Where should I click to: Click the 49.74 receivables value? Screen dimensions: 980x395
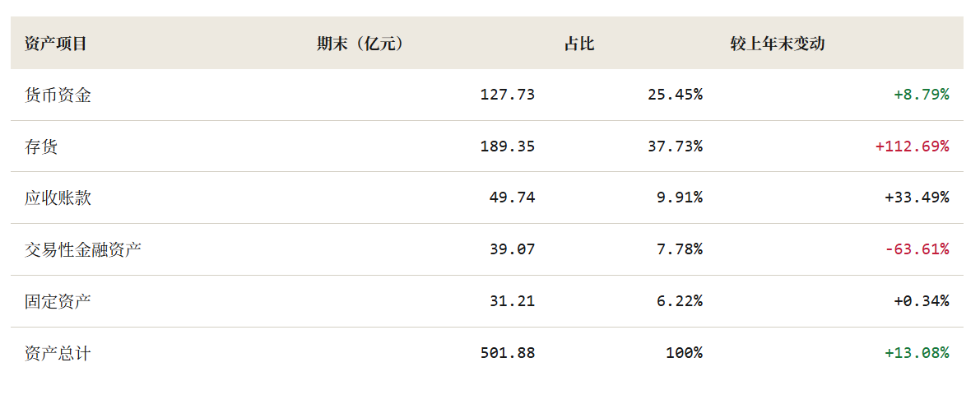click(513, 198)
